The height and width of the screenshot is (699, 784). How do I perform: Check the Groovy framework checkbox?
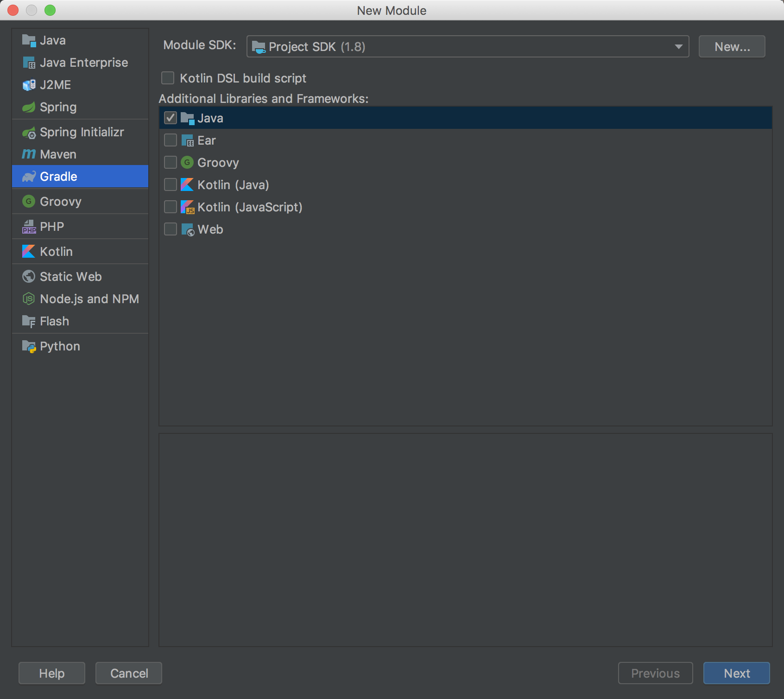(x=171, y=162)
